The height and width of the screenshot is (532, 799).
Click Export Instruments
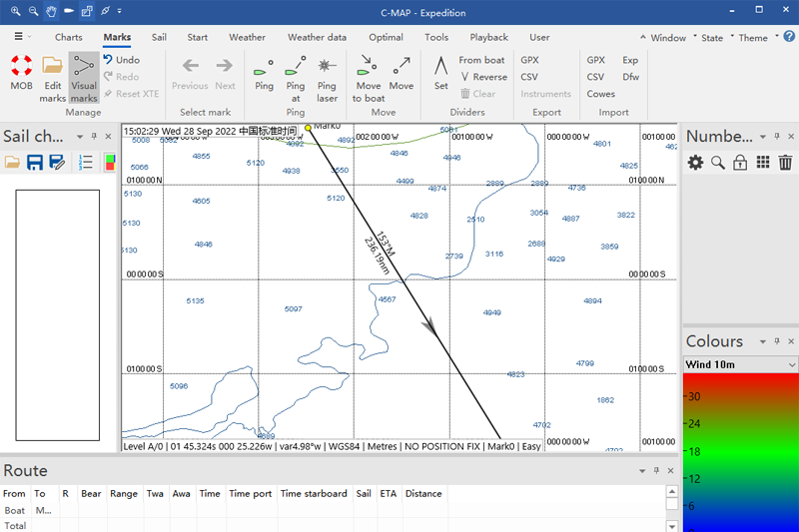(x=545, y=94)
